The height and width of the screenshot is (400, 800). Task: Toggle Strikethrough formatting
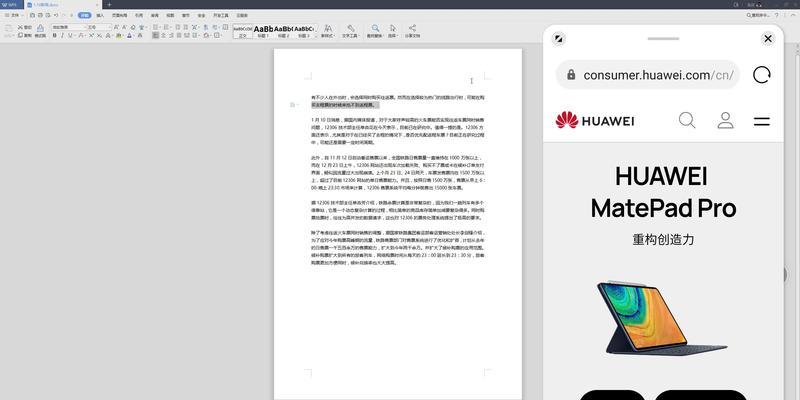(81, 36)
